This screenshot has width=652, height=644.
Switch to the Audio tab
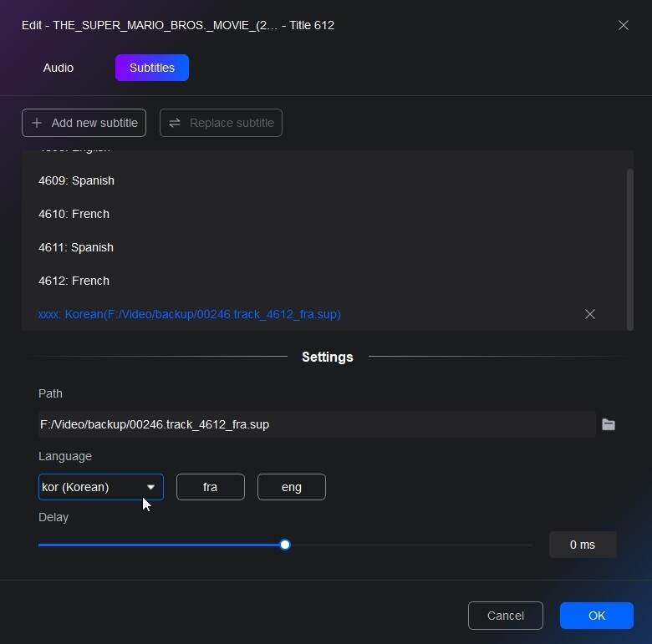(59, 68)
